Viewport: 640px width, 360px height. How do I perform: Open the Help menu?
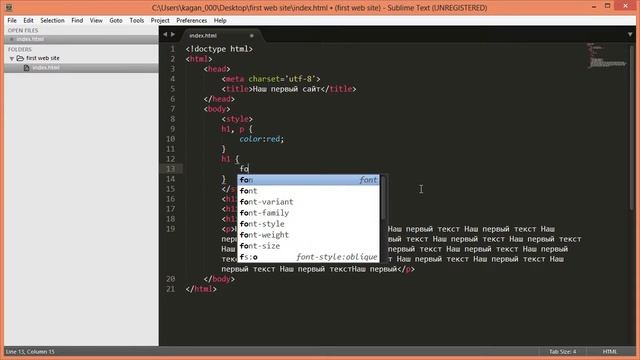[x=220, y=20]
